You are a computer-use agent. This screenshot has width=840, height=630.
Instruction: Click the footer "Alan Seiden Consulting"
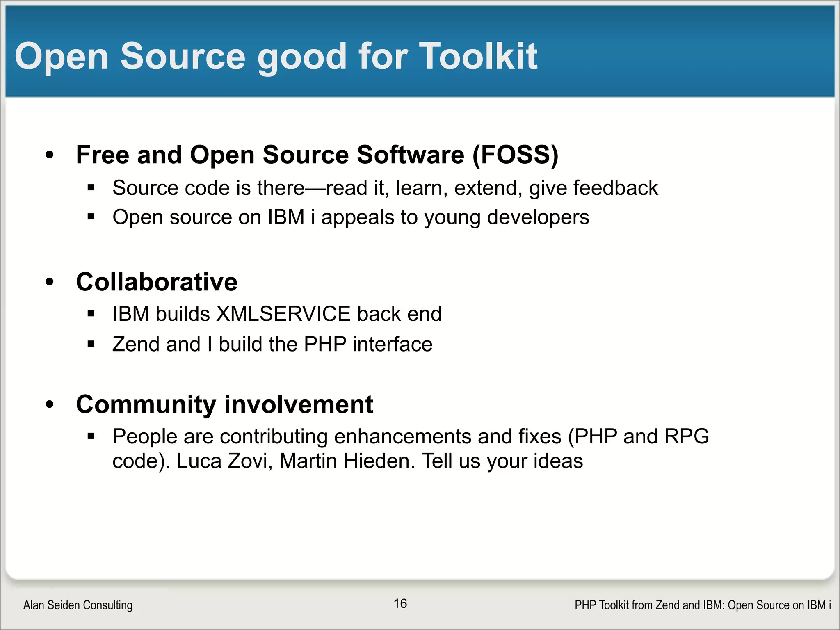78,605
